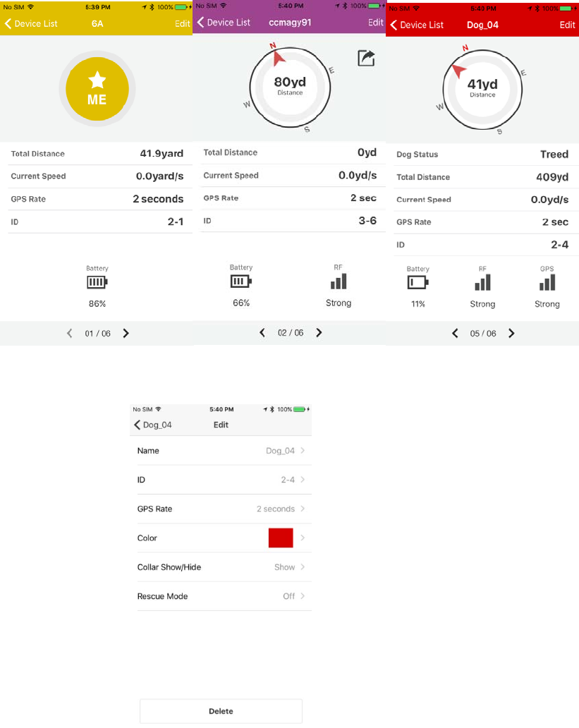The height and width of the screenshot is (728, 579).
Task: Tap the 41yd compass dial
Action: pos(482,89)
